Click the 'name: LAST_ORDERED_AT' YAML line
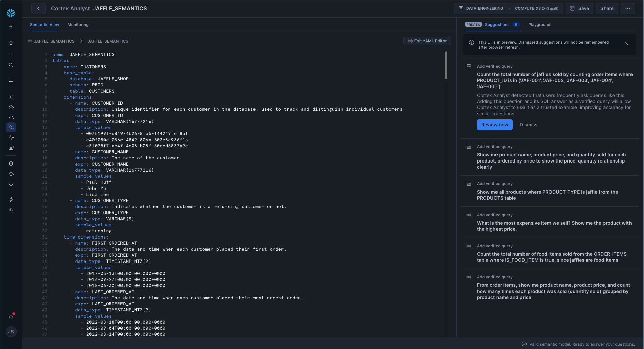 point(104,292)
